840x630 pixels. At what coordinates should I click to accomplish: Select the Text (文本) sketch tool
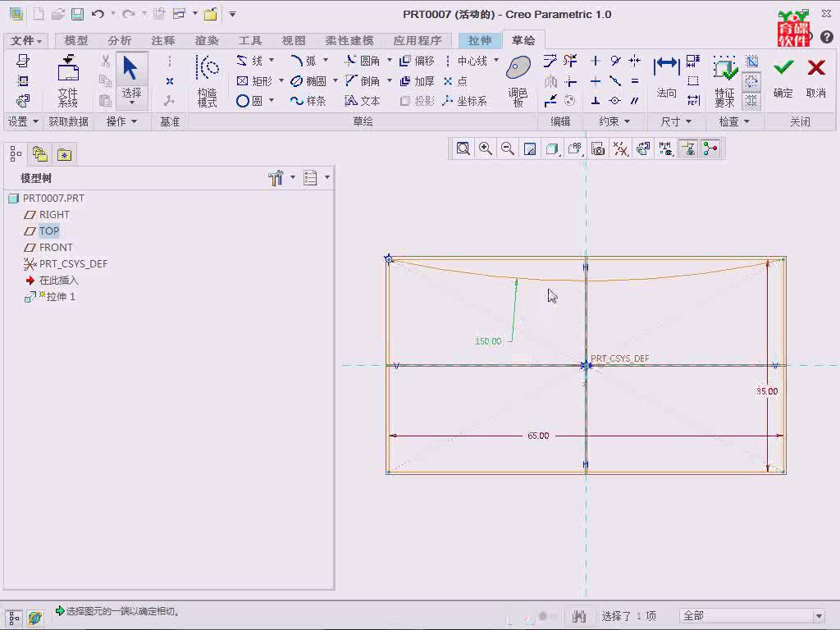pyautogui.click(x=363, y=101)
